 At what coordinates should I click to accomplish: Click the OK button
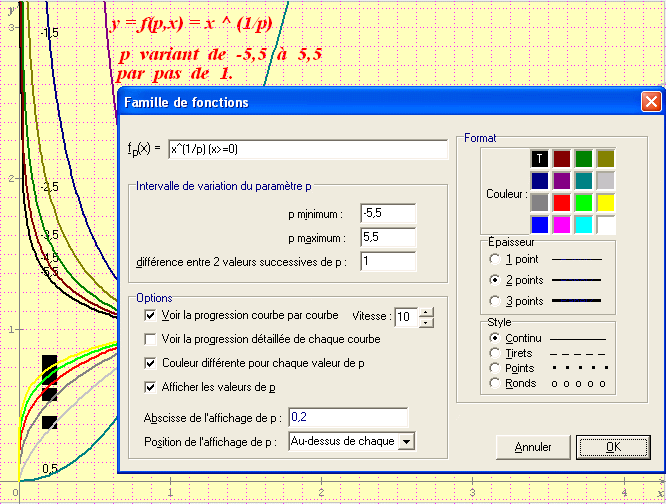click(x=612, y=447)
